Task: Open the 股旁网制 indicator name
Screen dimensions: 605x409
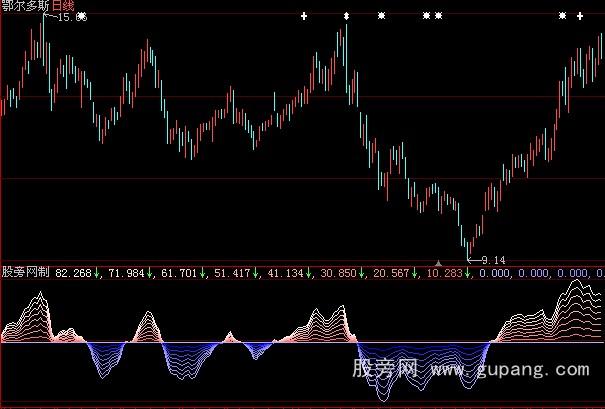Action: click(26, 272)
